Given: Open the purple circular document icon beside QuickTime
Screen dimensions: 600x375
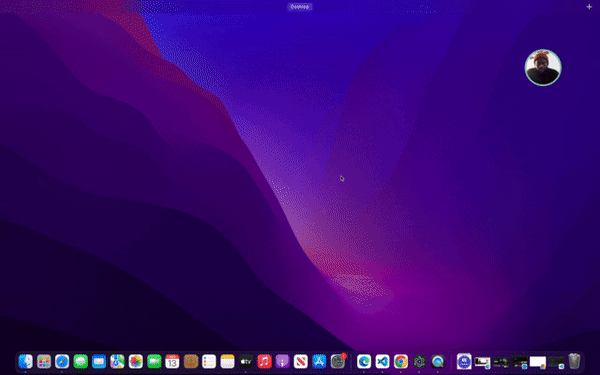Looking at the screenshot, I should click(x=464, y=361).
